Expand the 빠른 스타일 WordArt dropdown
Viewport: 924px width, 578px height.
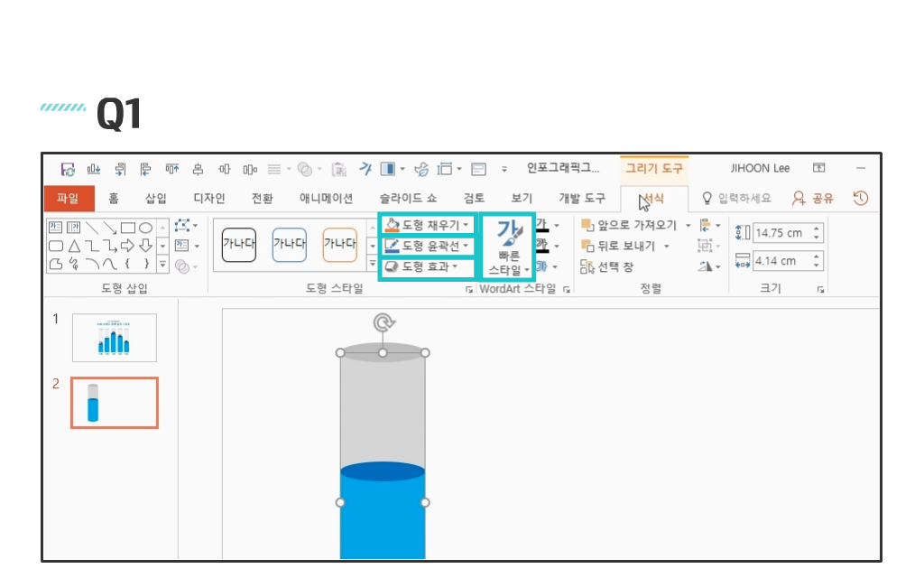(x=508, y=247)
